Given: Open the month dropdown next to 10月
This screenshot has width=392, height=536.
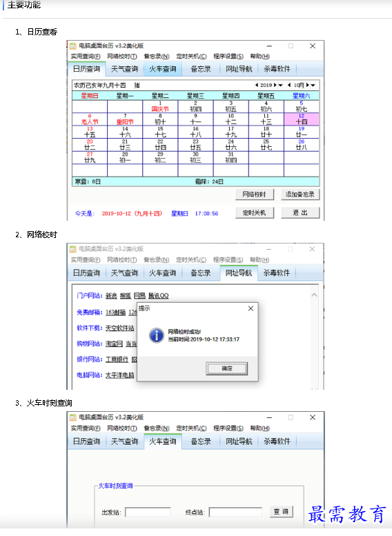Looking at the screenshot, I should (313, 85).
